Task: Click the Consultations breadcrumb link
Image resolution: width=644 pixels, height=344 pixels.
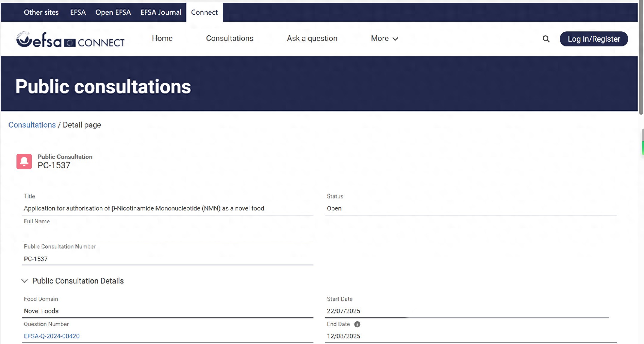Action: pos(32,125)
